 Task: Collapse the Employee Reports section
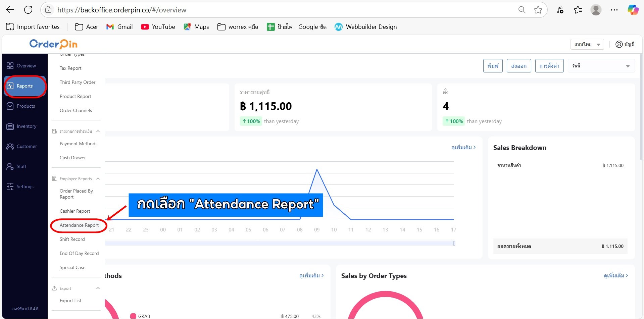pos(98,179)
